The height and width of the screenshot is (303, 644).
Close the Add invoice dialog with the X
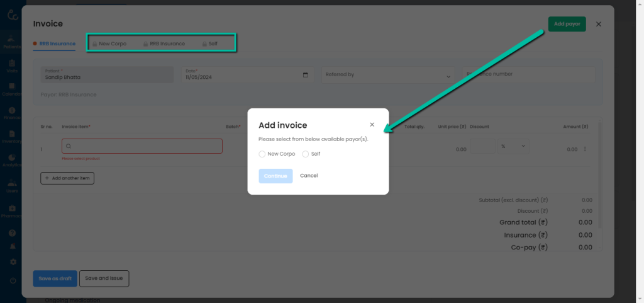pyautogui.click(x=372, y=125)
